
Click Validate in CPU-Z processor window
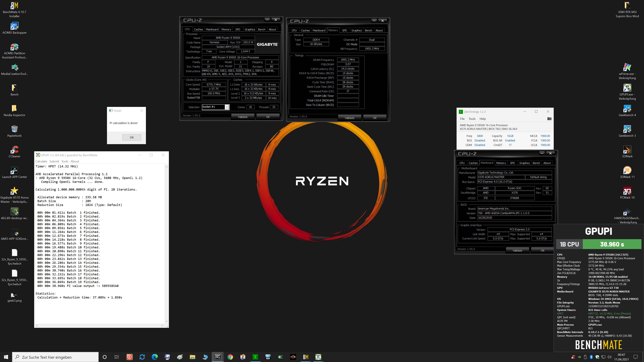(x=243, y=117)
